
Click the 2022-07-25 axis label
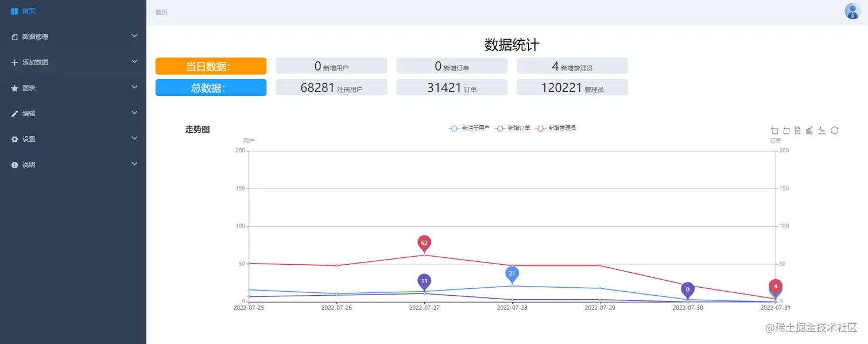(x=249, y=308)
